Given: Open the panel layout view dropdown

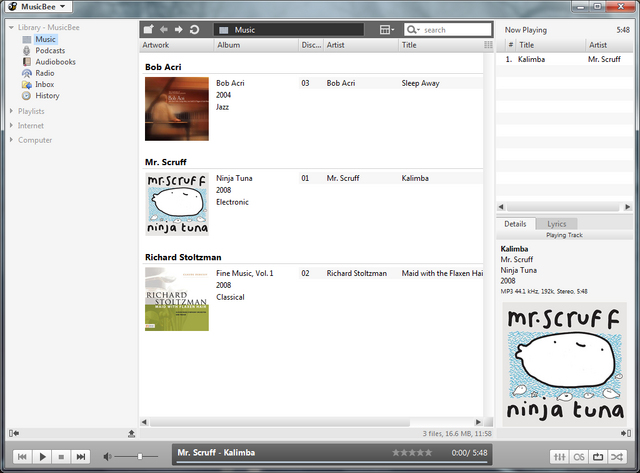Looking at the screenshot, I should point(387,30).
